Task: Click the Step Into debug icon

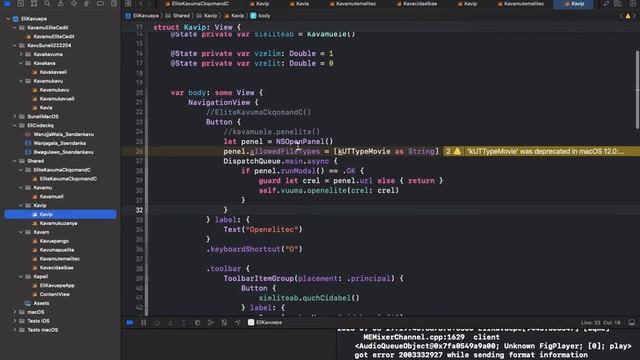Action: click(171, 322)
